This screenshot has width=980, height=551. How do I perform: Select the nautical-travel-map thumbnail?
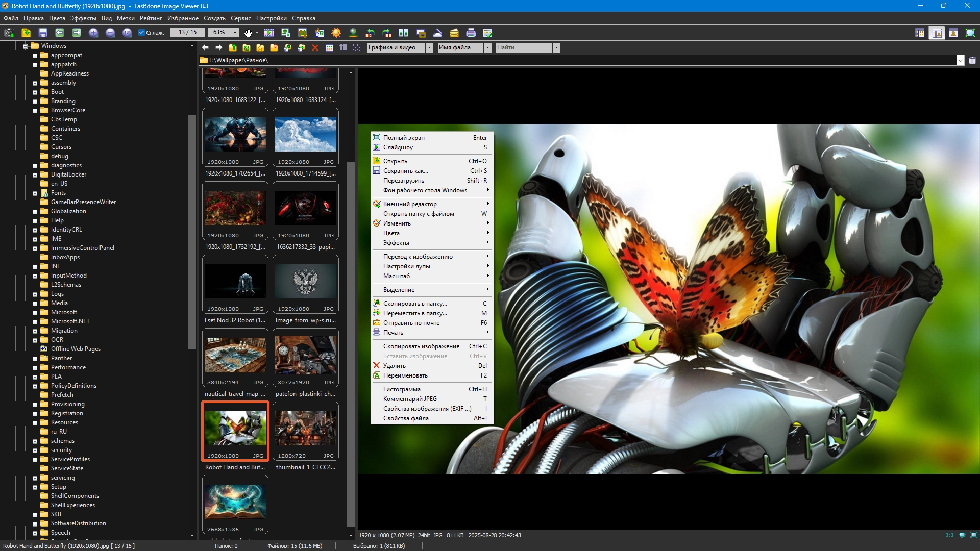click(x=235, y=356)
